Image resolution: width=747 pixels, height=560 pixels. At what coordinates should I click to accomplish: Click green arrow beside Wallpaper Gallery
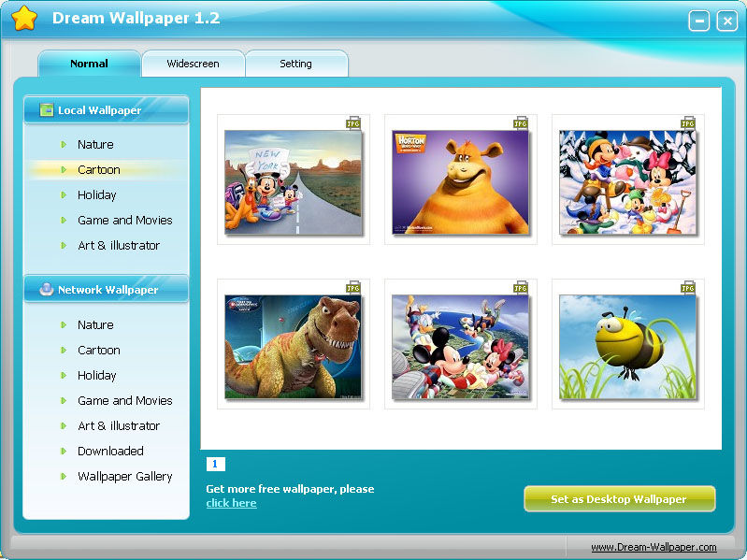click(64, 476)
